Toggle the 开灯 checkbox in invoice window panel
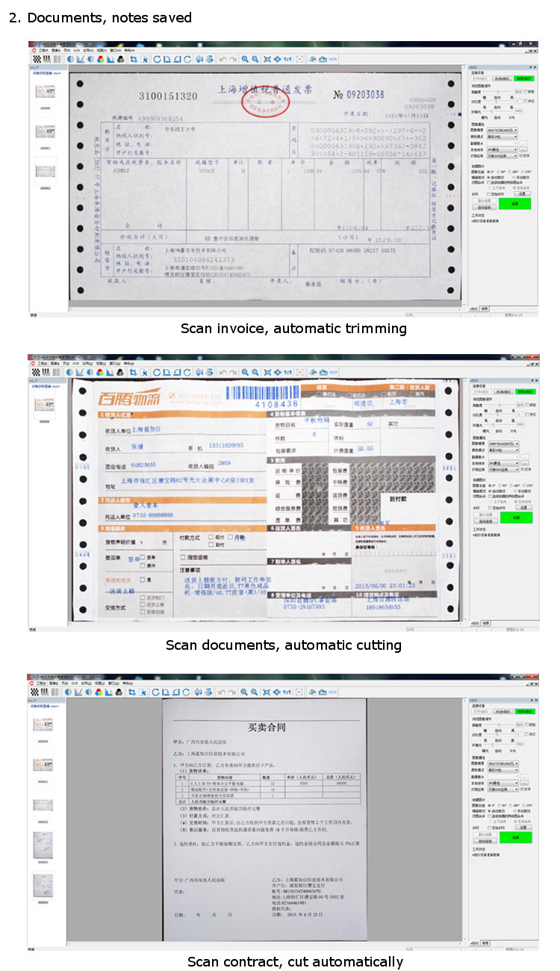The height and width of the screenshot is (971, 560). 526,101
